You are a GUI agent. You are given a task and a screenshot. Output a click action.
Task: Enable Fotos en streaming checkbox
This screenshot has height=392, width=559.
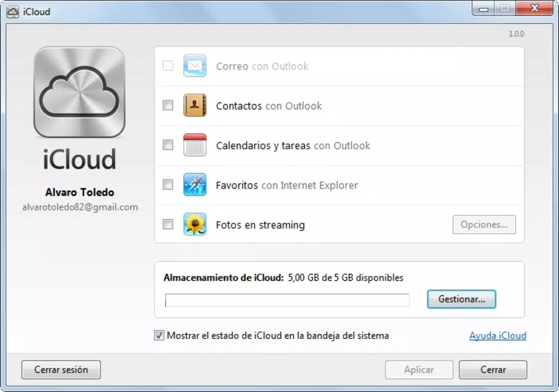pyautogui.click(x=168, y=224)
